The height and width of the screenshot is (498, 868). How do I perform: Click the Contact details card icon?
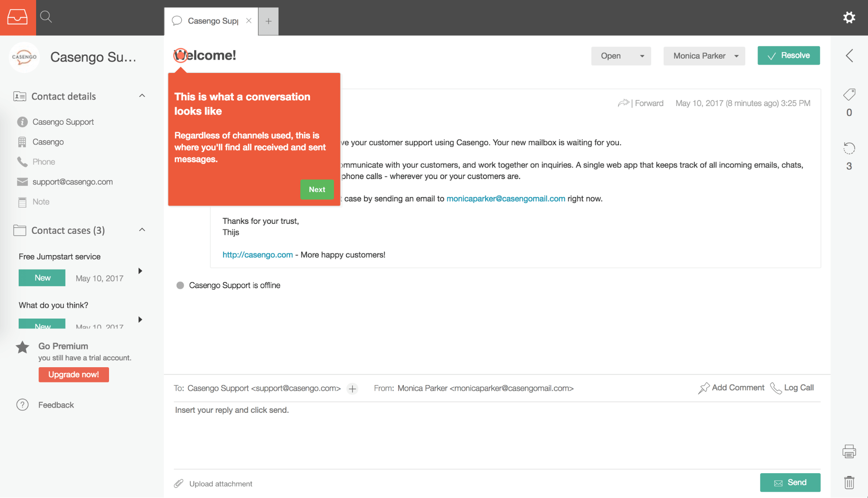click(20, 96)
